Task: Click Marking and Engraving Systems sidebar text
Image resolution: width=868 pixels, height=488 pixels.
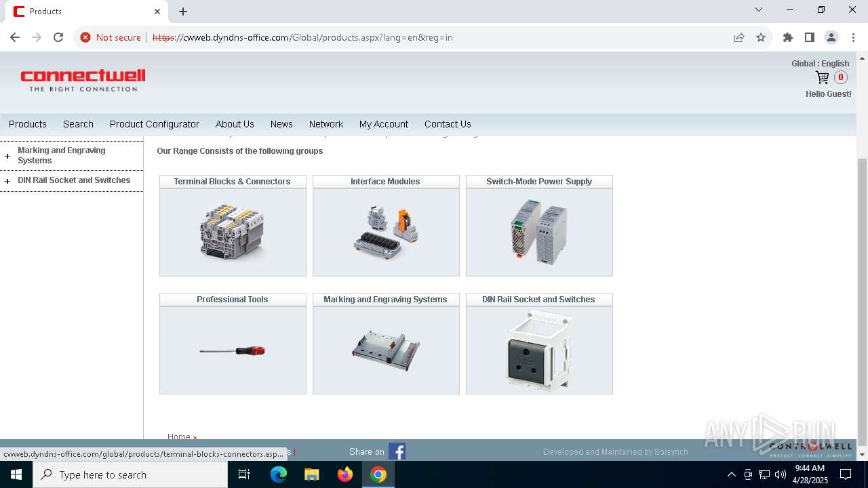Action: point(62,155)
